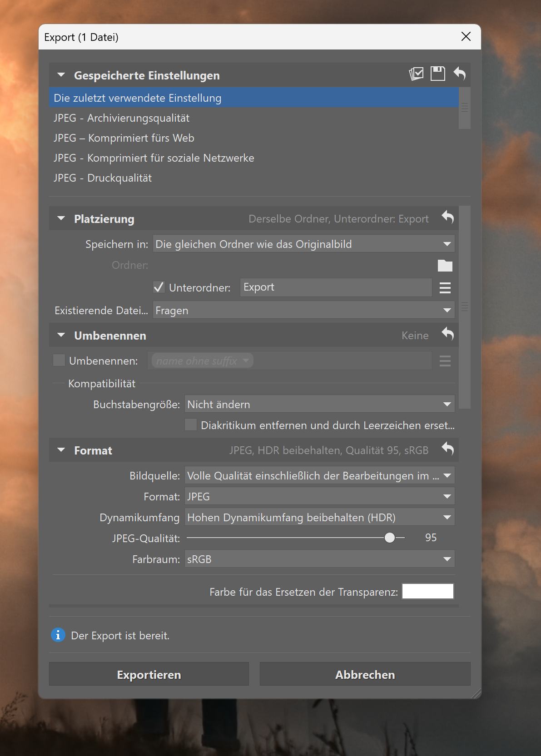541x756 pixels.
Task: Open the Farbraum dropdown showing sRGB
Action: [x=320, y=559]
